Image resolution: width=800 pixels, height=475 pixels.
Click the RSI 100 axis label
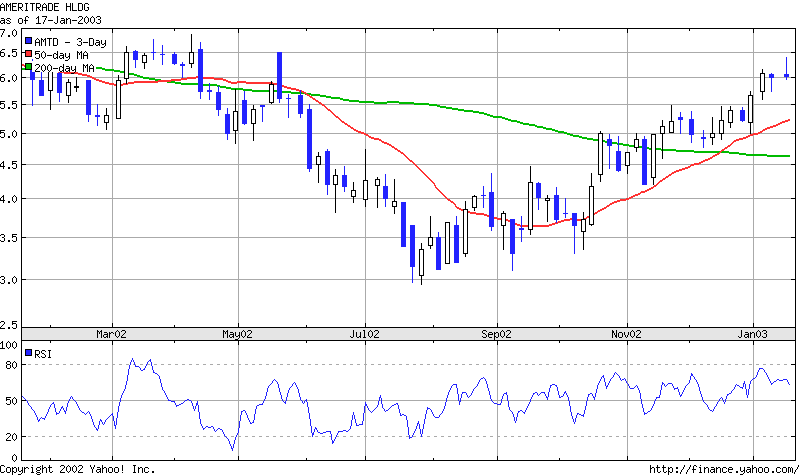9,345
